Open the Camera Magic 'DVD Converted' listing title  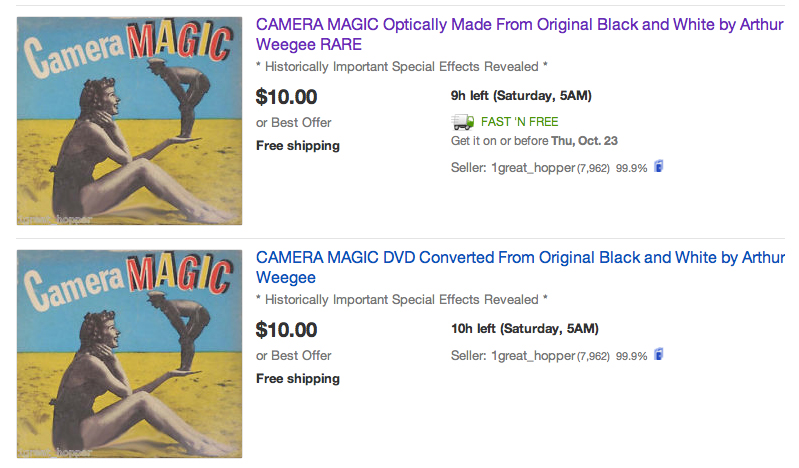click(x=520, y=267)
